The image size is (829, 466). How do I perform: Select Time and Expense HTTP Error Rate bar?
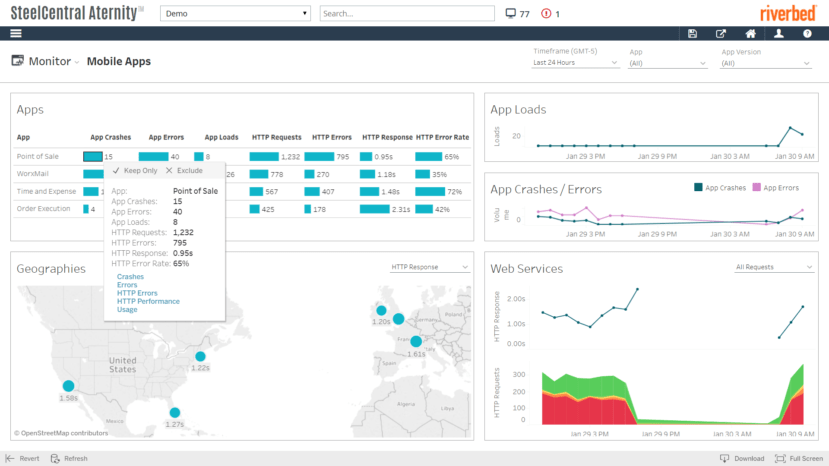tap(430, 191)
